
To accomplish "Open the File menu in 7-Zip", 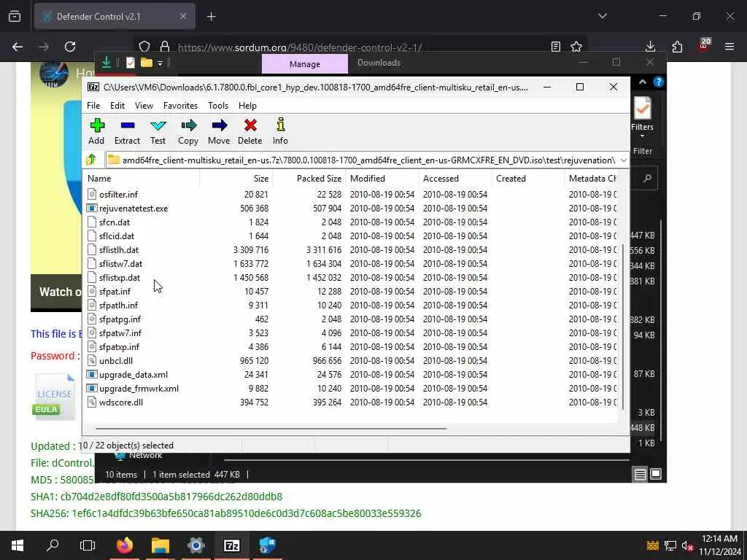I will tap(93, 106).
